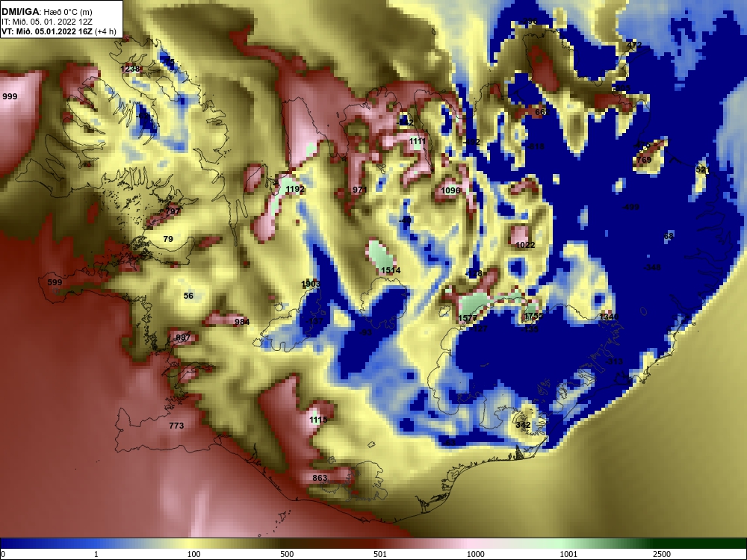Click the 1903 value label

(x=311, y=284)
